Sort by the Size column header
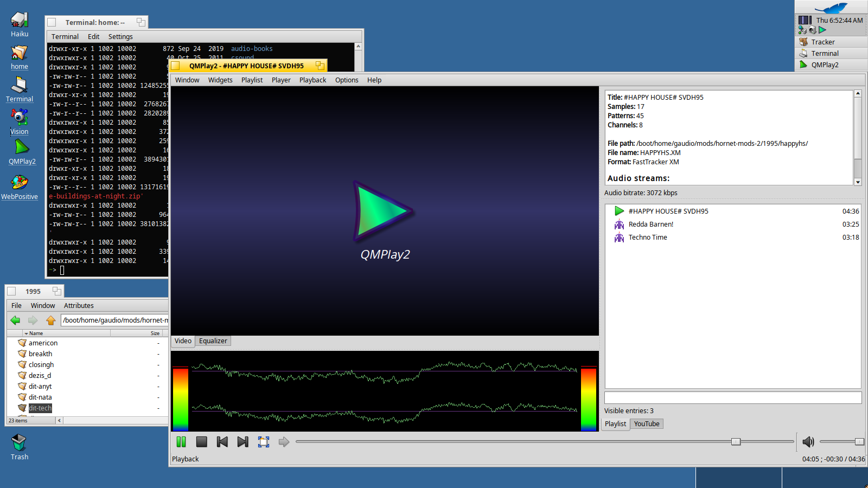Image resolution: width=868 pixels, height=488 pixels. click(136, 333)
